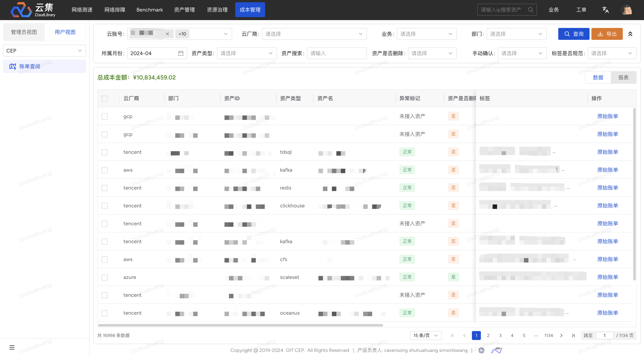
Task: Collapse filters with double-chevron up icon
Action: coord(630,34)
